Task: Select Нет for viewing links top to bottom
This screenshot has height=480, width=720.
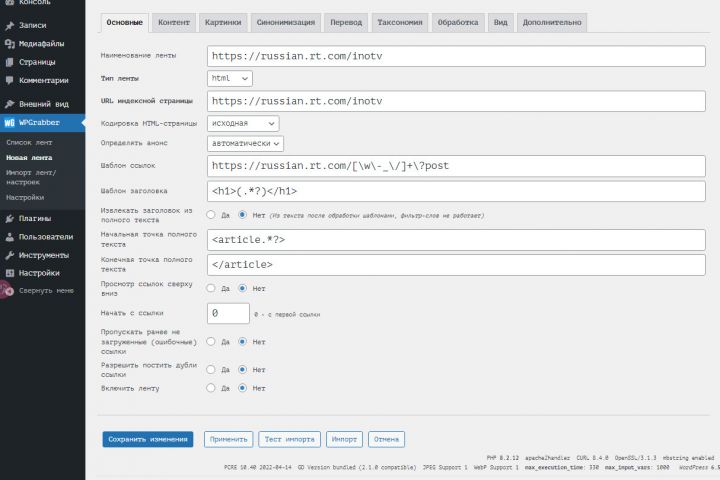Action: (242, 288)
